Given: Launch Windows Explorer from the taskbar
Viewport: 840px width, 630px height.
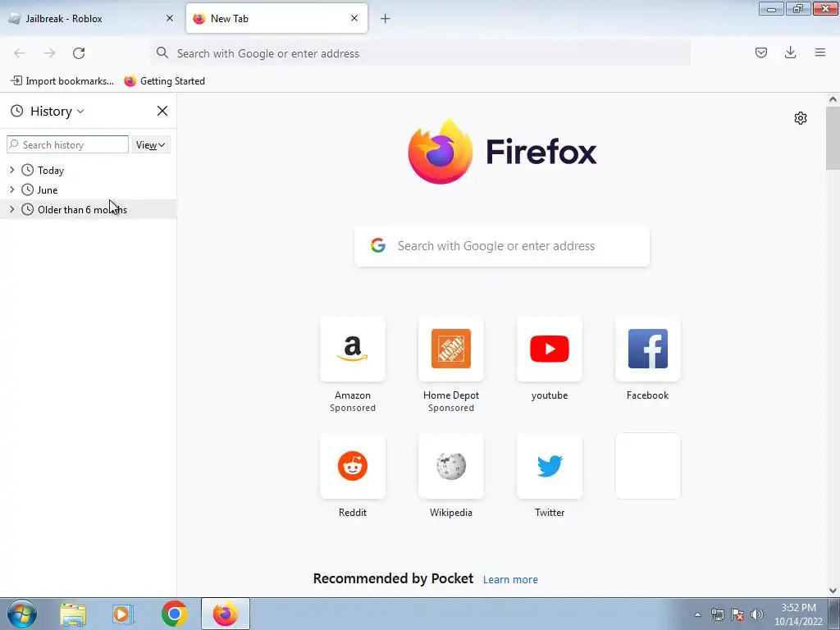Looking at the screenshot, I should [x=73, y=614].
